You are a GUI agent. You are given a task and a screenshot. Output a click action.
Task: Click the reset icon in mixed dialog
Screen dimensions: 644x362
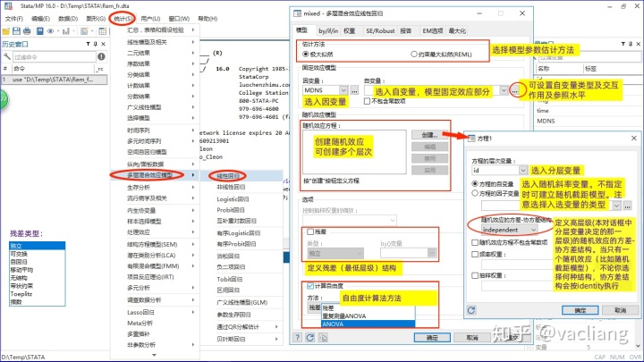click(x=310, y=337)
